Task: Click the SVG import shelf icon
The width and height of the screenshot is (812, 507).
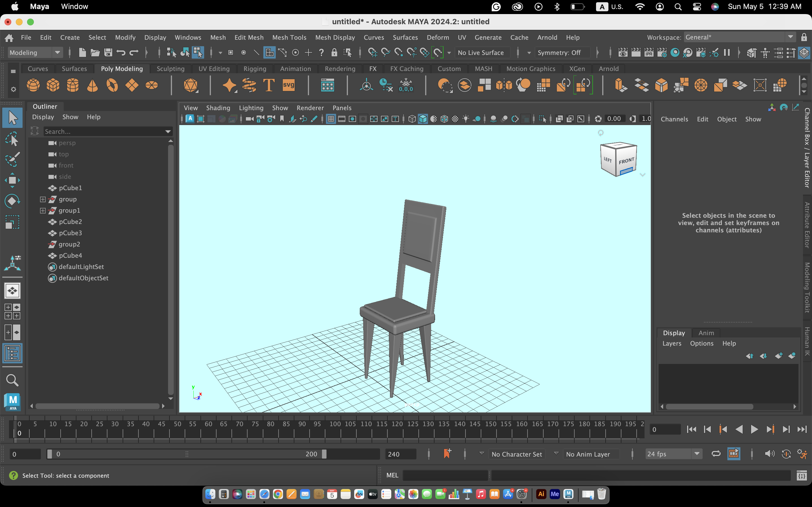Action: point(288,85)
